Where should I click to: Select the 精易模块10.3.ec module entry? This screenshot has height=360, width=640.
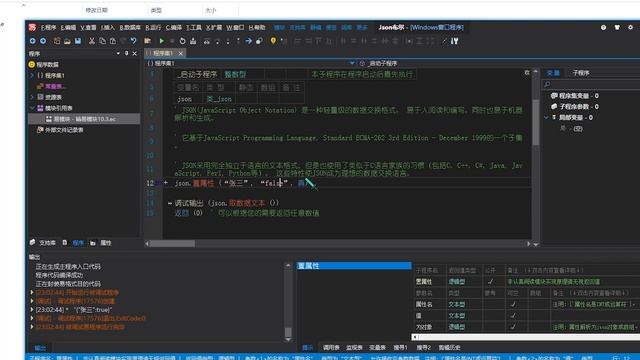coord(84,119)
